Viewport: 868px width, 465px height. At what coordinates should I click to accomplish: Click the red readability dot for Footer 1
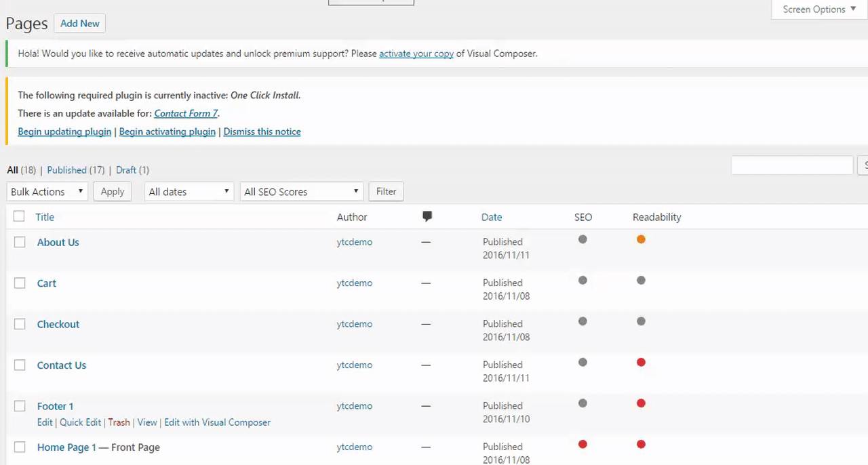[641, 403]
